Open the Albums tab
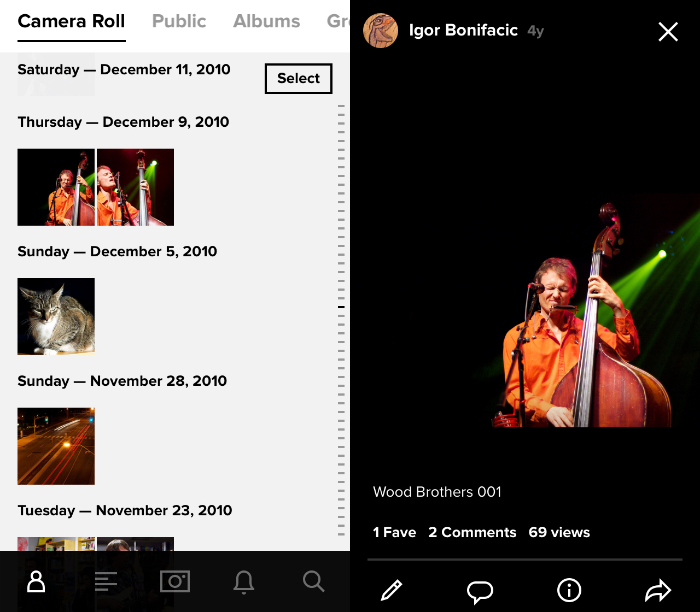The height and width of the screenshot is (612, 700). click(x=266, y=21)
